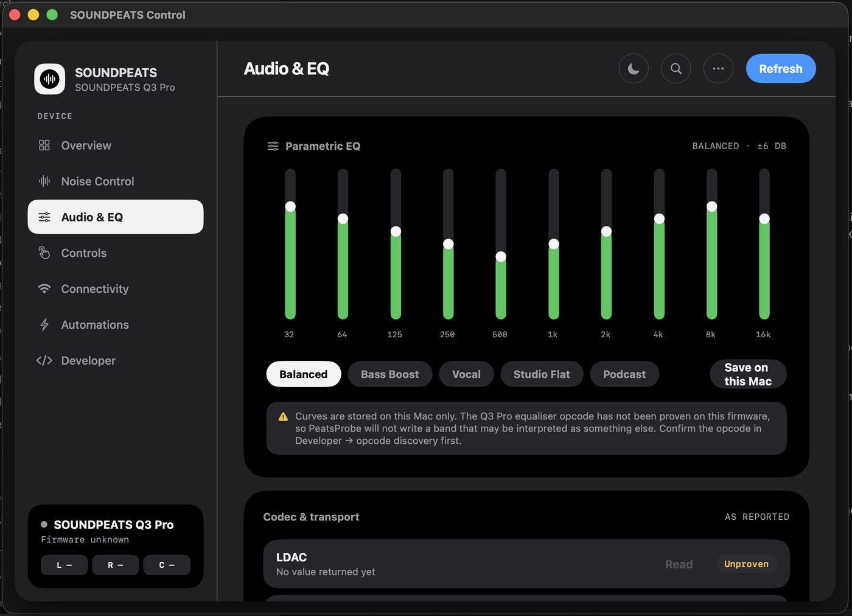Click the Unproven badge on the LDAC row

746,564
